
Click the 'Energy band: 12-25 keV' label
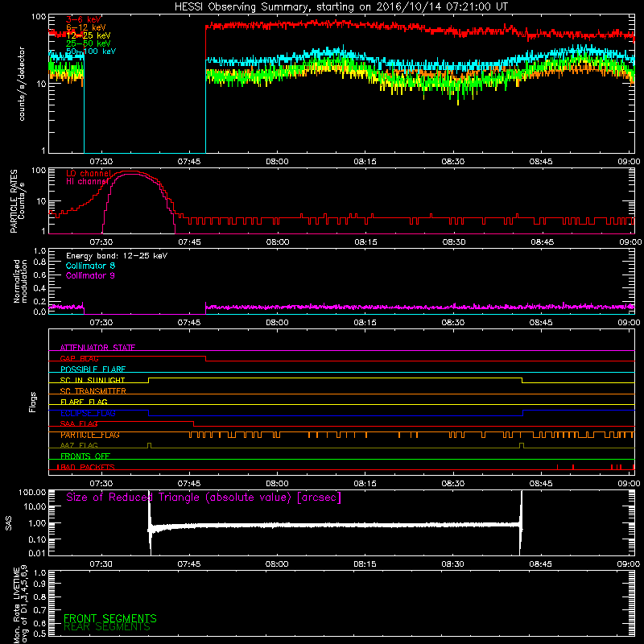pyautogui.click(x=117, y=256)
